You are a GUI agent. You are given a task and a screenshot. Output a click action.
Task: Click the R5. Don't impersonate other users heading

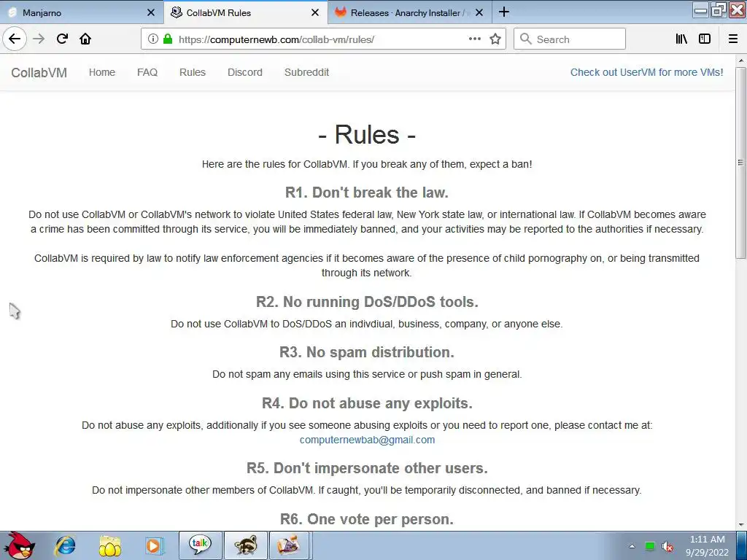tap(367, 468)
